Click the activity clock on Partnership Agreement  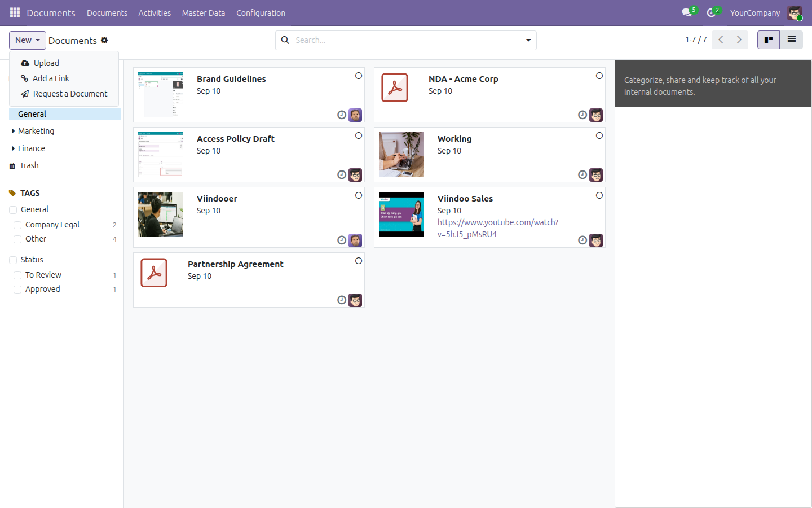342,300
